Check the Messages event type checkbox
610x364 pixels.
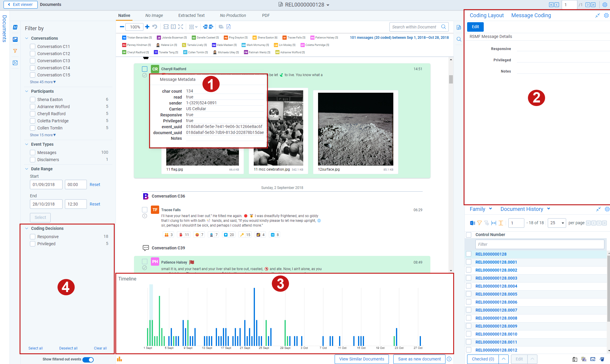33,153
